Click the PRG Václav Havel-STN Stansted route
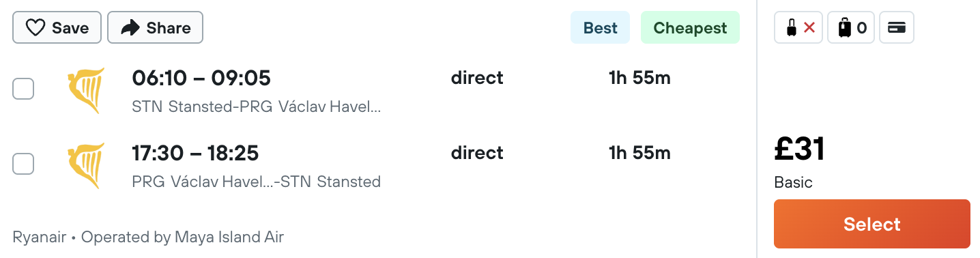Image resolution: width=980 pixels, height=258 pixels. coord(256,182)
